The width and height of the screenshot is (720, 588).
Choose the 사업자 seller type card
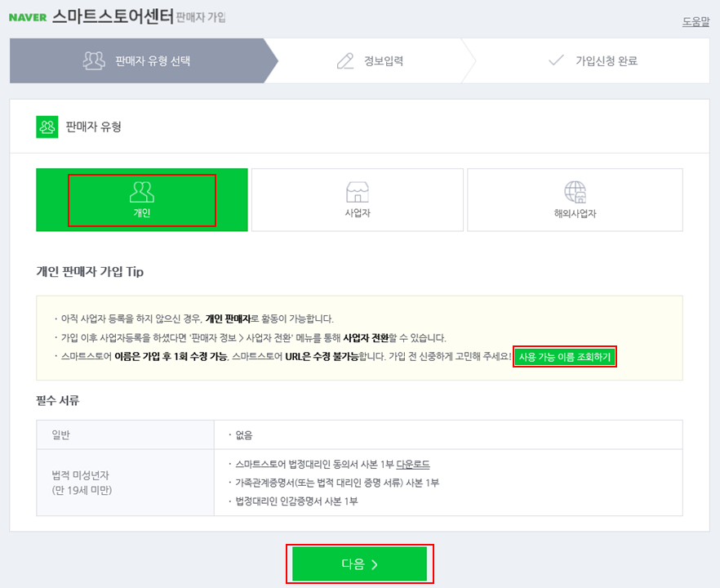[358, 200]
